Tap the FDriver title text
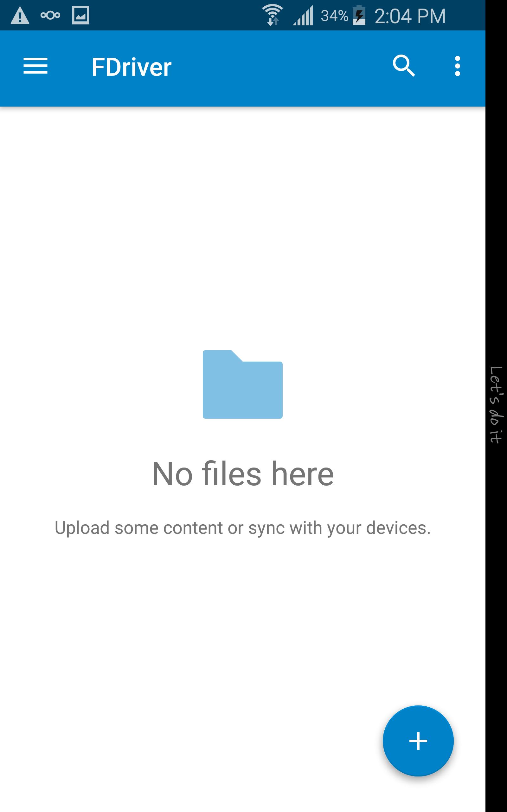This screenshot has height=812, width=507. (x=132, y=67)
